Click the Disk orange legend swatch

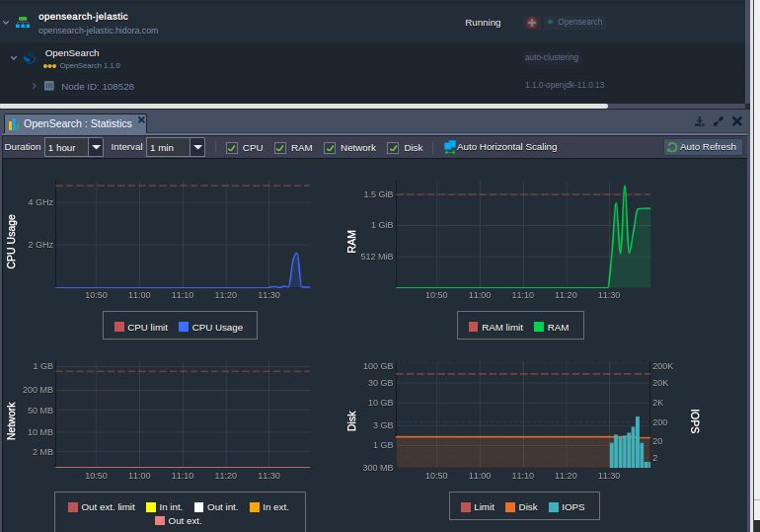tap(510, 507)
